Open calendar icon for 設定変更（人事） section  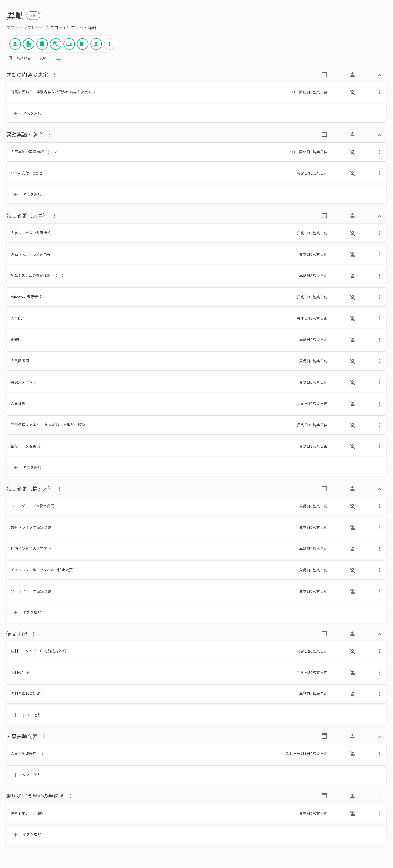pyautogui.click(x=324, y=215)
